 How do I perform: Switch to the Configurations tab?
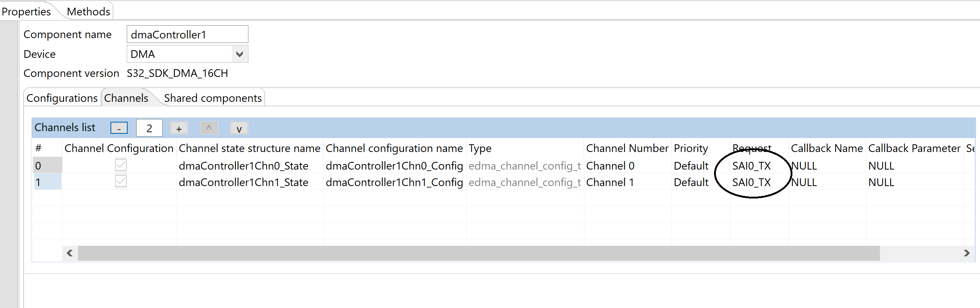pyautogui.click(x=62, y=98)
